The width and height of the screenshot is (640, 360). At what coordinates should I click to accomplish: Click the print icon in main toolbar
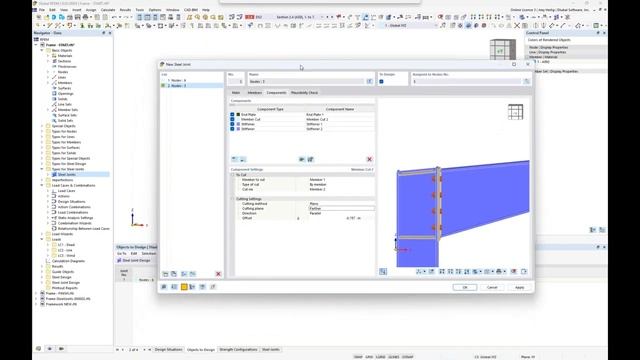[x=85, y=17]
